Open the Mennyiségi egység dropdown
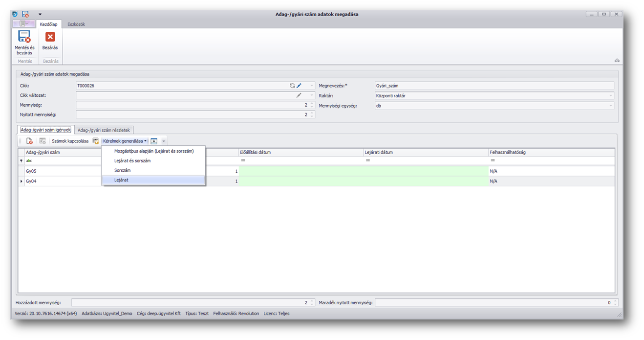Viewport: 644px width, 340px height. pos(611,106)
